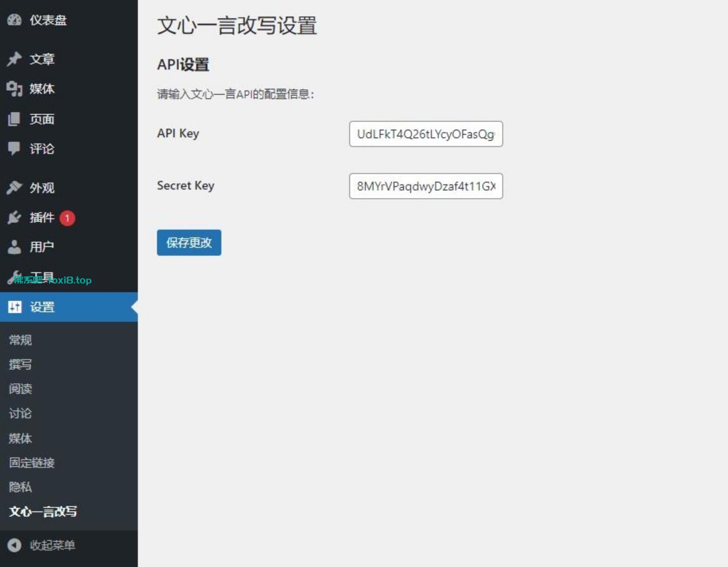Open Media via its camera-note icon
This screenshot has height=567, width=728.
[x=14, y=89]
